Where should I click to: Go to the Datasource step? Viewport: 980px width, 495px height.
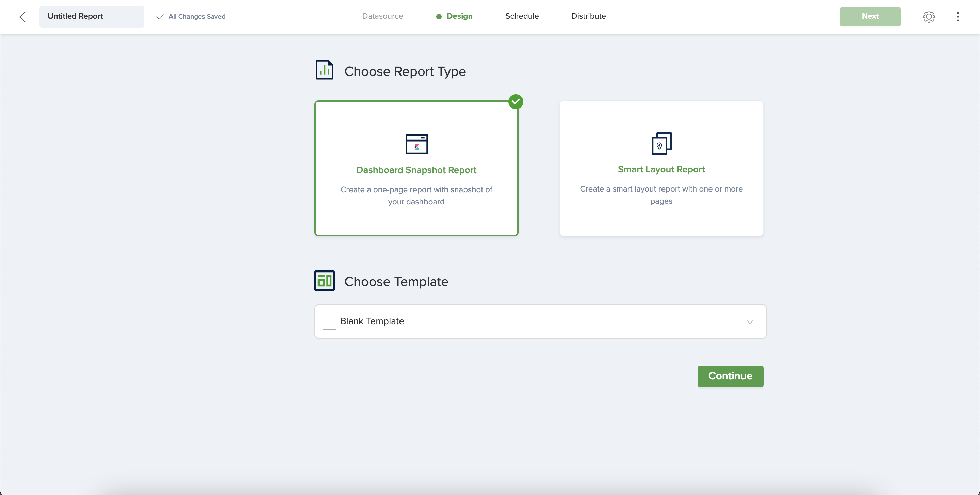382,16
